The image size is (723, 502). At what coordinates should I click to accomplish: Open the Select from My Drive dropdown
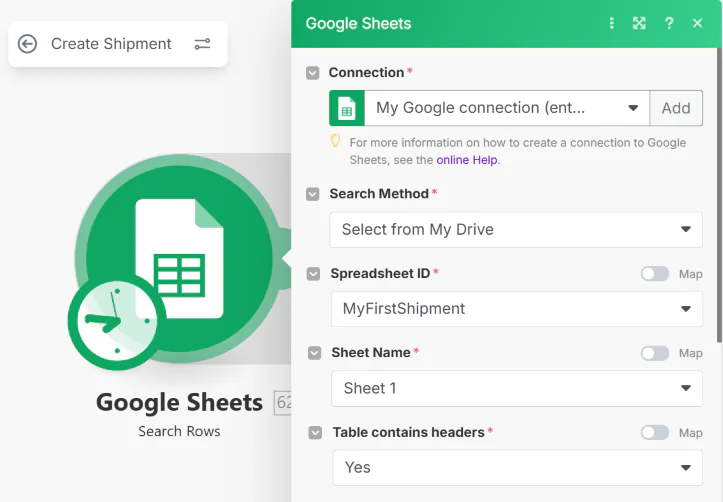516,230
